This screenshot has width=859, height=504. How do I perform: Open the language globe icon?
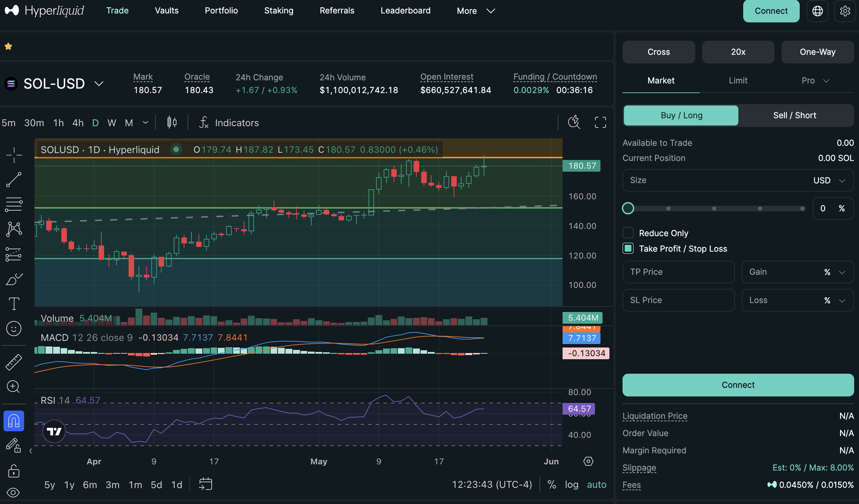[817, 11]
